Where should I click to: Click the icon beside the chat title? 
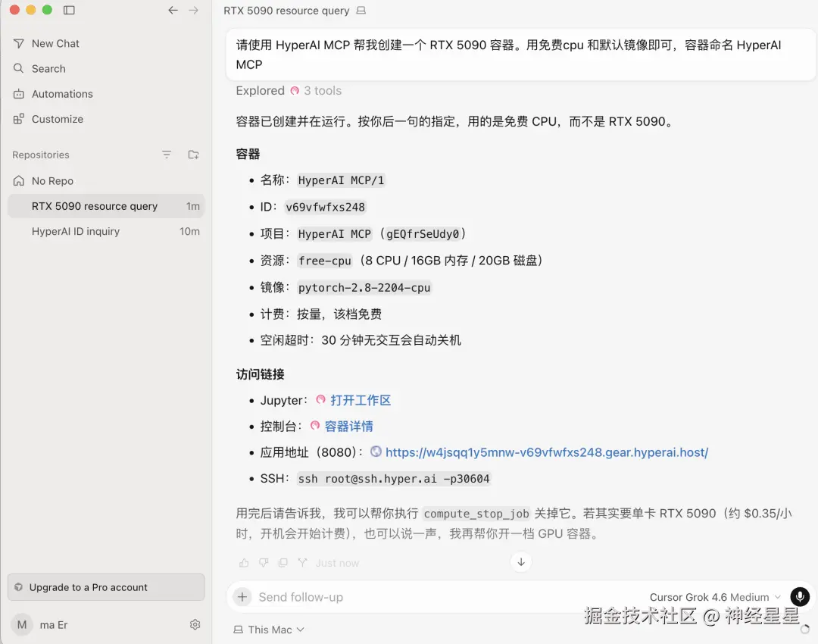coord(361,11)
